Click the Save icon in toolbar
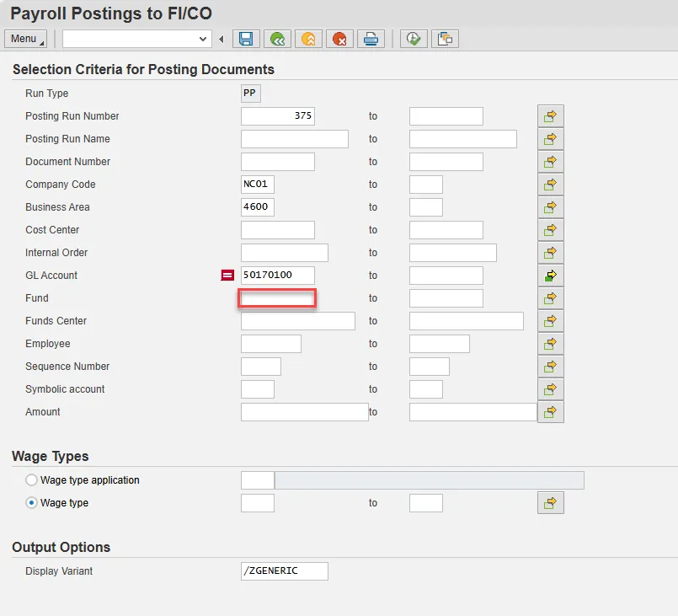 (x=246, y=39)
